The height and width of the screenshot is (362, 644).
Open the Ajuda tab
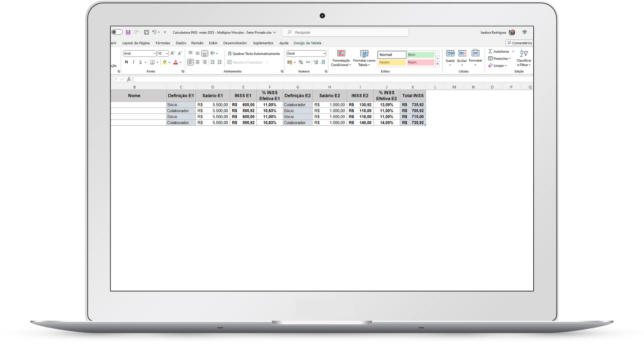[x=284, y=43]
